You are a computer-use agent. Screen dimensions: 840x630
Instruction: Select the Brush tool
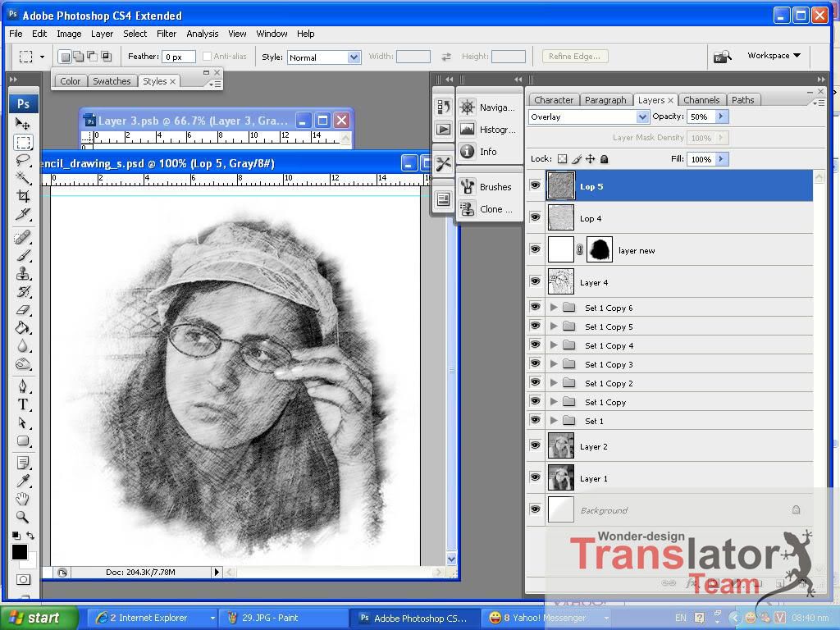pos(23,256)
